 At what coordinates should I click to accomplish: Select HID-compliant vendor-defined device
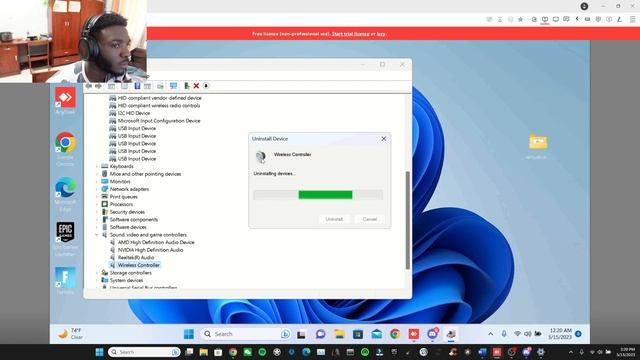tap(159, 98)
